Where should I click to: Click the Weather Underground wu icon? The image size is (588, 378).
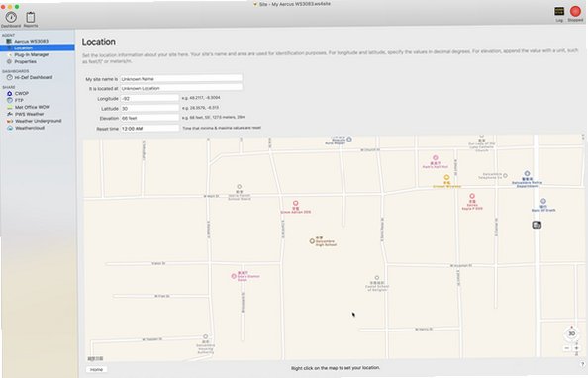pos(10,121)
